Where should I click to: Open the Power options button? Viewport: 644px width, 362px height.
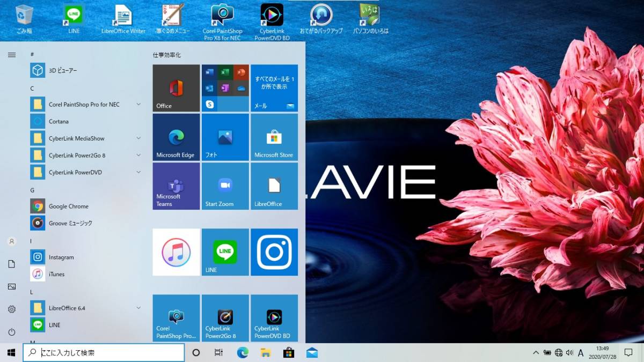12,332
